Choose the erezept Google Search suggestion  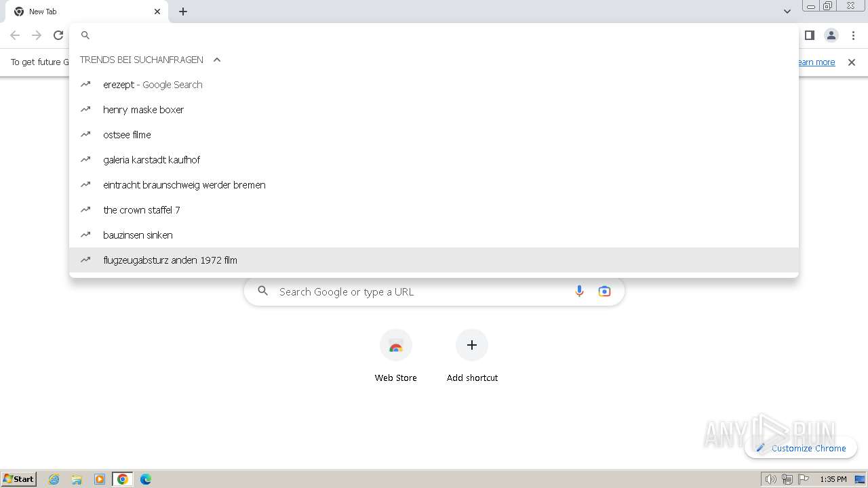(x=434, y=85)
